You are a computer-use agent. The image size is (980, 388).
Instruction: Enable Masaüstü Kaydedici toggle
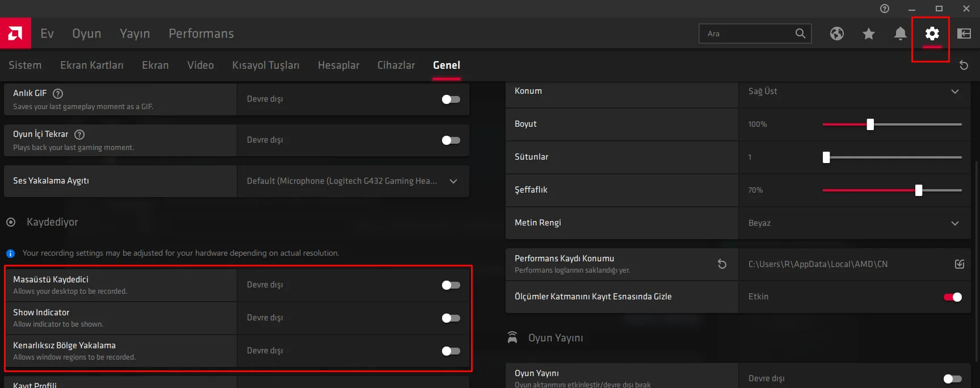tap(451, 285)
